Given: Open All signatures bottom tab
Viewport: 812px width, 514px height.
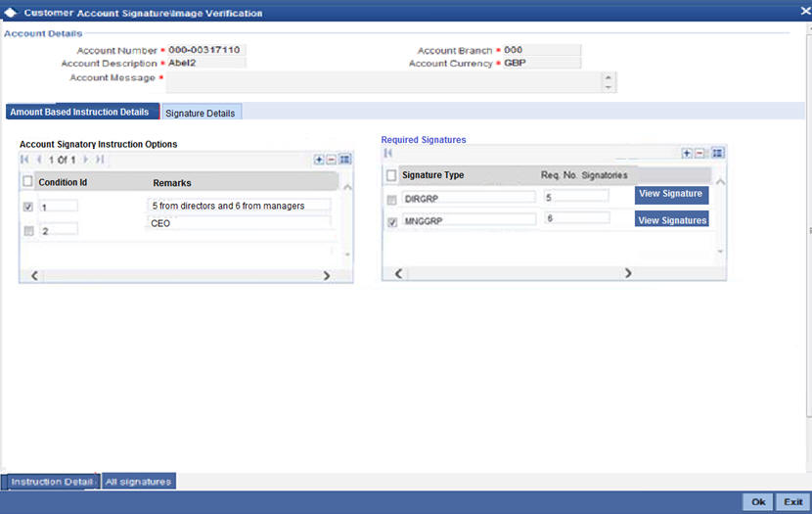Looking at the screenshot, I should [x=139, y=482].
